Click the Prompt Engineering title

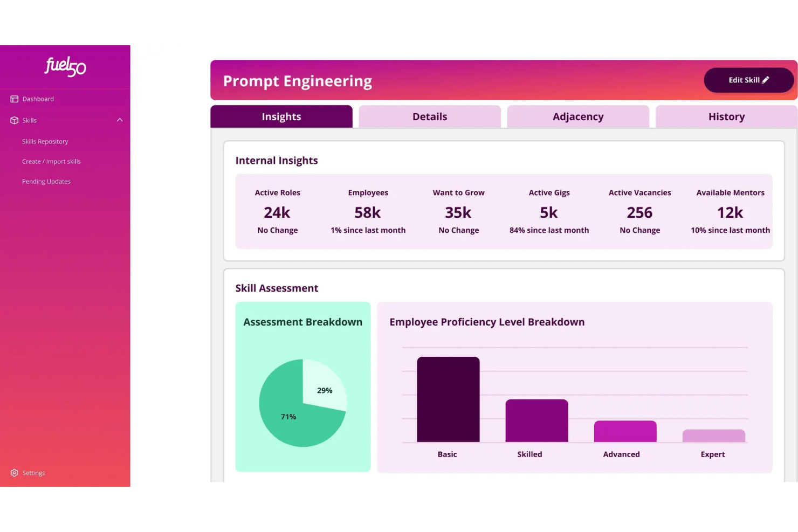(298, 81)
